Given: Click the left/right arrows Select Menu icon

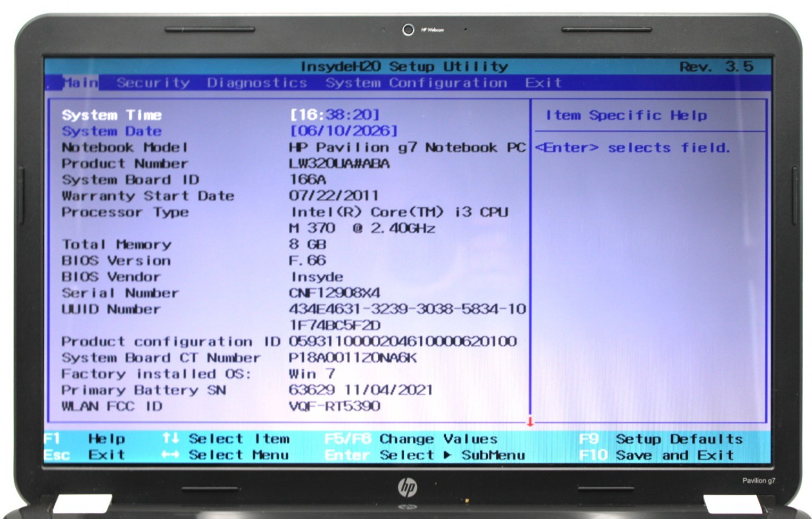Looking at the screenshot, I should point(171,455).
